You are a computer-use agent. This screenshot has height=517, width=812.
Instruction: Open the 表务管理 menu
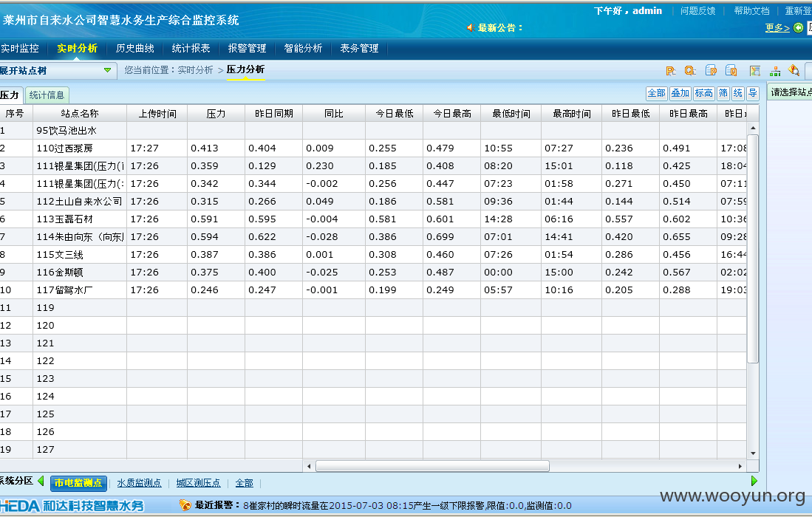click(359, 48)
